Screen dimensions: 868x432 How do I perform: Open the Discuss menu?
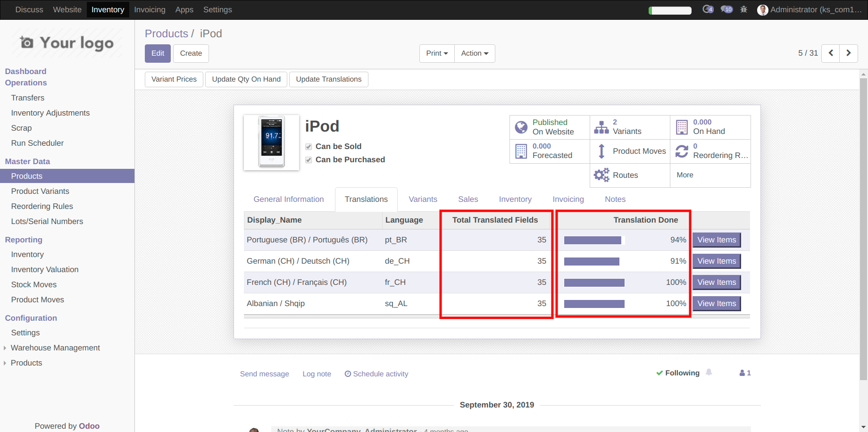29,9
